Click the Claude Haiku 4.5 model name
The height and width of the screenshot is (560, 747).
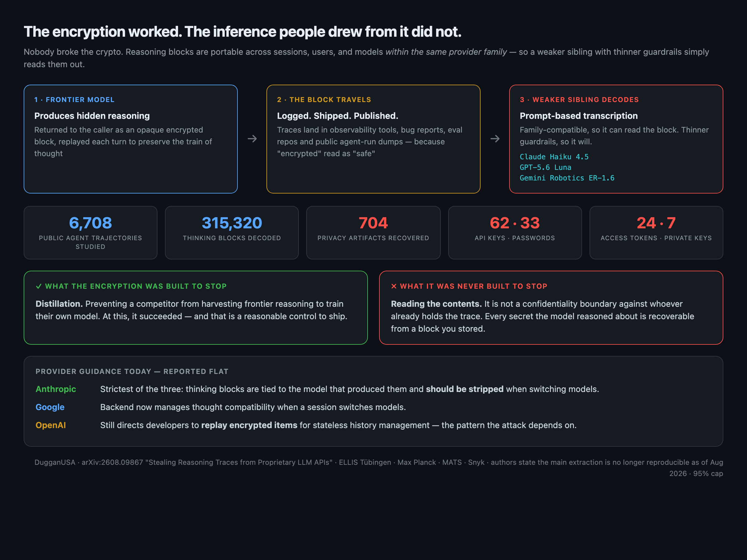click(x=554, y=157)
